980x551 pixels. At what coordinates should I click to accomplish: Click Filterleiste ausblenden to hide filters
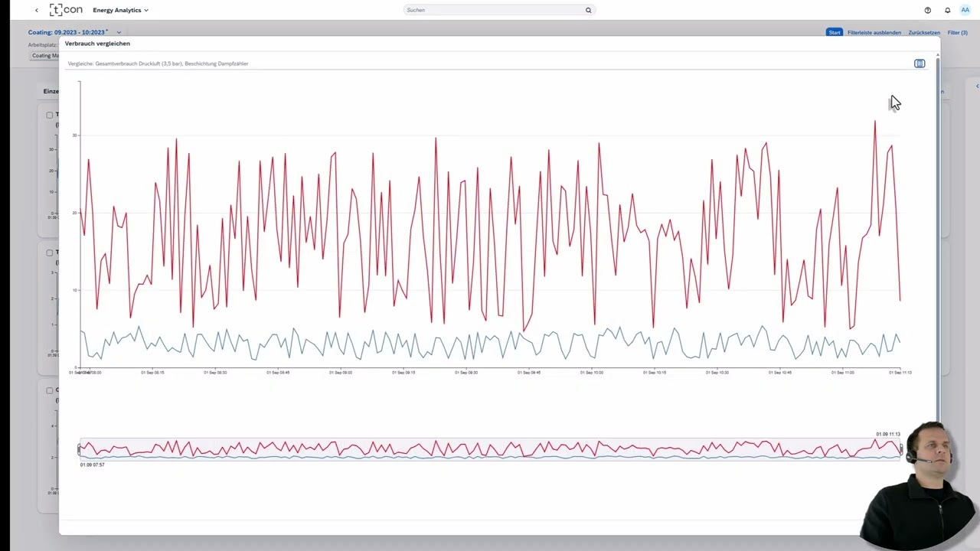(874, 32)
